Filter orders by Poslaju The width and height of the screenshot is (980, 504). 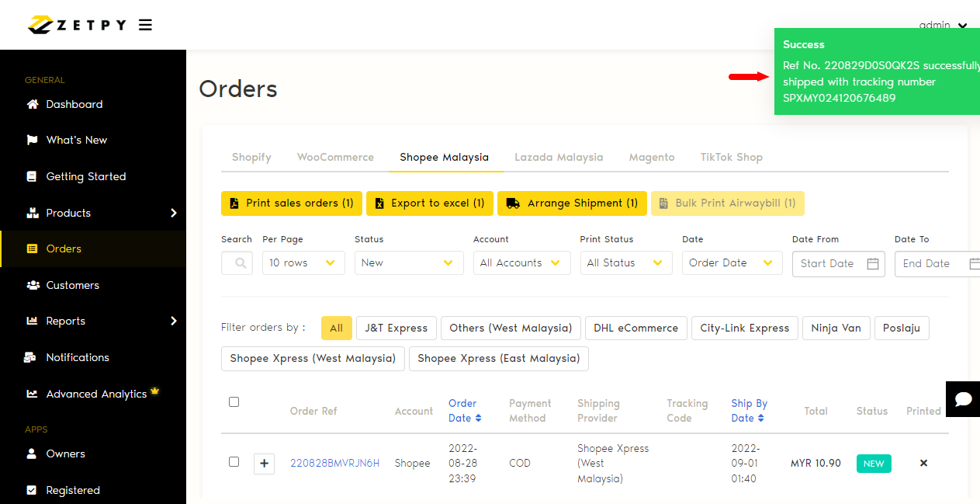point(902,328)
